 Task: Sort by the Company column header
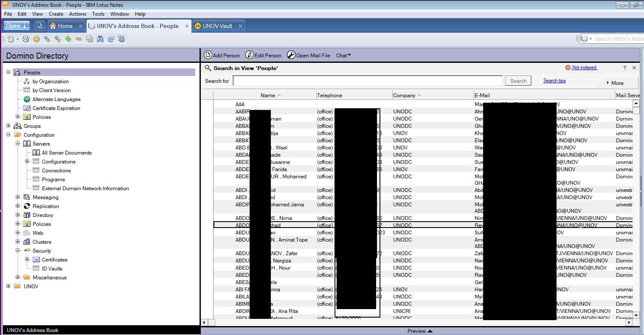click(407, 96)
